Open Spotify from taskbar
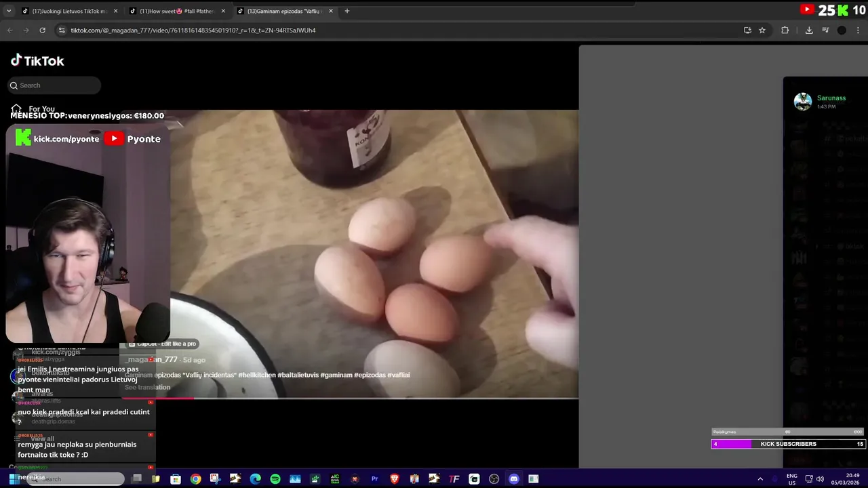 coord(275,479)
